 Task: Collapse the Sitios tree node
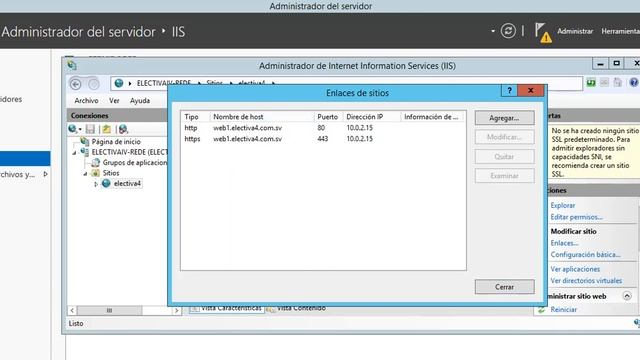tap(85, 173)
